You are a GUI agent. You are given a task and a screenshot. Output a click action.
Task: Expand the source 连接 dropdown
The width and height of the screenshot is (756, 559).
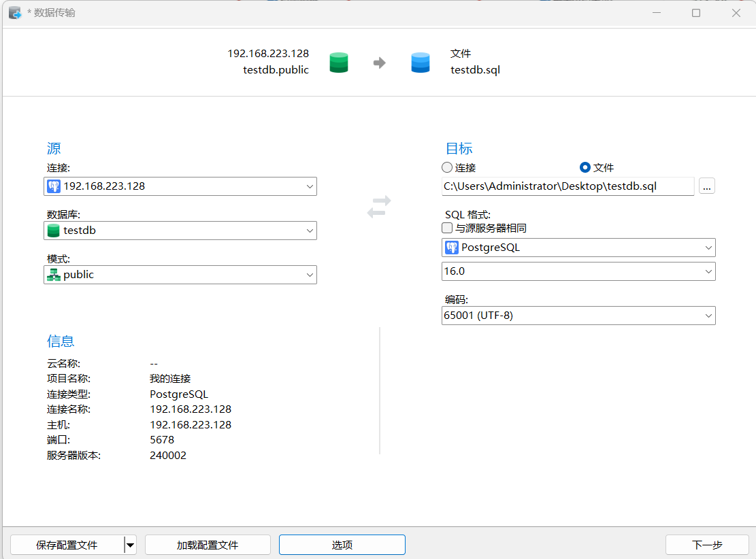click(x=310, y=186)
